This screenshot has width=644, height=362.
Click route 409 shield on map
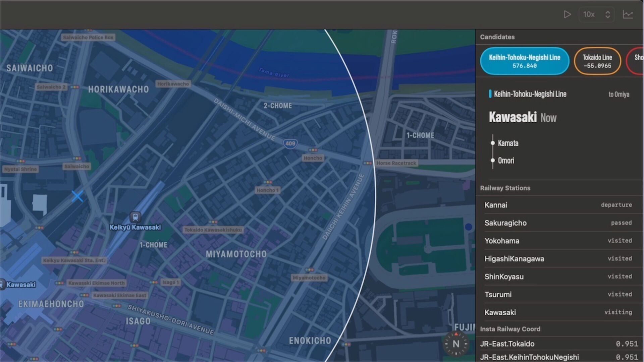[290, 143]
